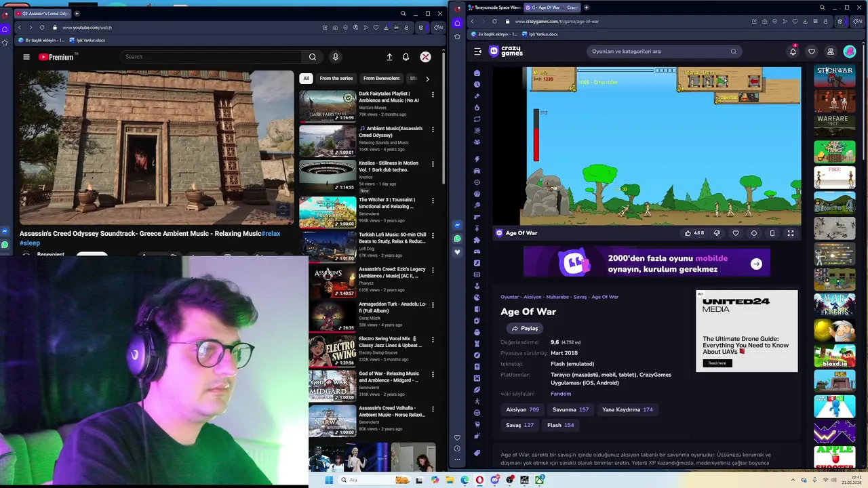Viewport: 868px width, 488px height.
Task: Open options for Dark Fairytales Playlist video
Action: point(433,94)
